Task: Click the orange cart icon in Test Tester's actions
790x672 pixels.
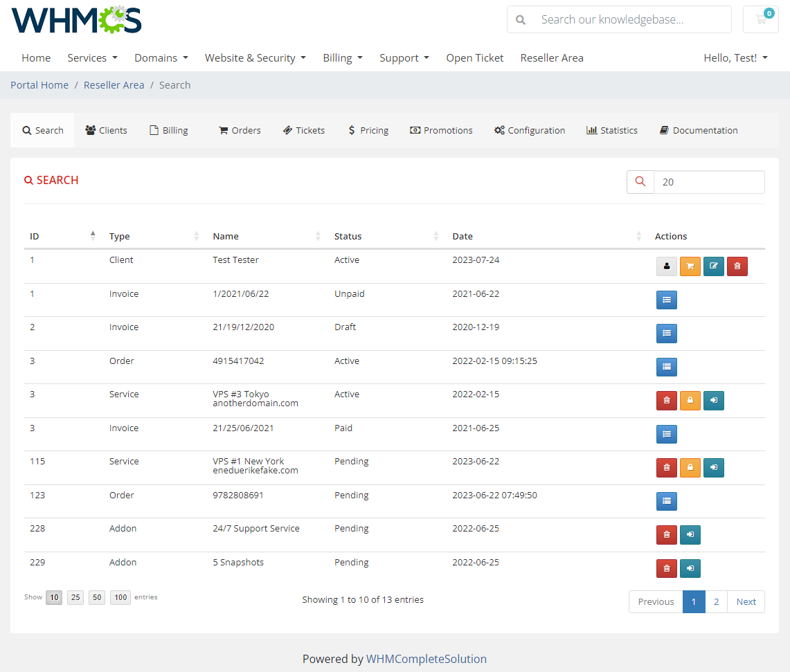Action: click(690, 266)
